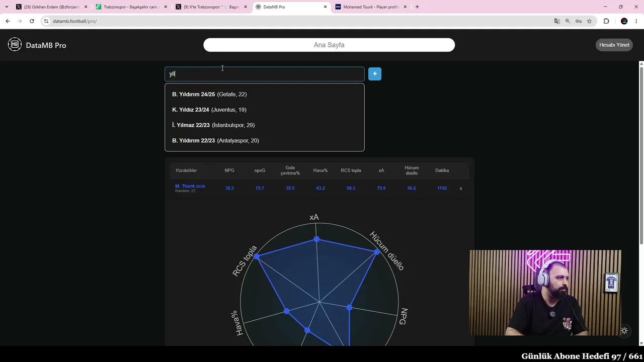This screenshot has height=362, width=644.
Task: Click Hava% value 43.2
Action: click(320, 188)
